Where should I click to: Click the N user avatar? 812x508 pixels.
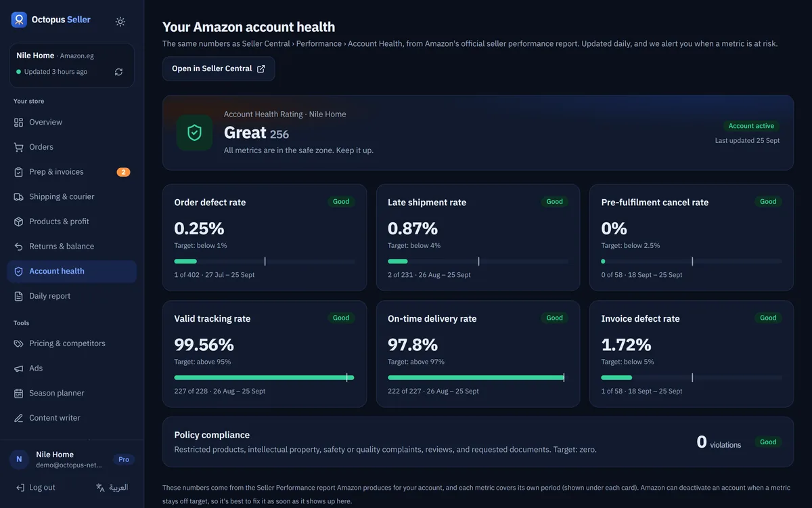[19, 459]
